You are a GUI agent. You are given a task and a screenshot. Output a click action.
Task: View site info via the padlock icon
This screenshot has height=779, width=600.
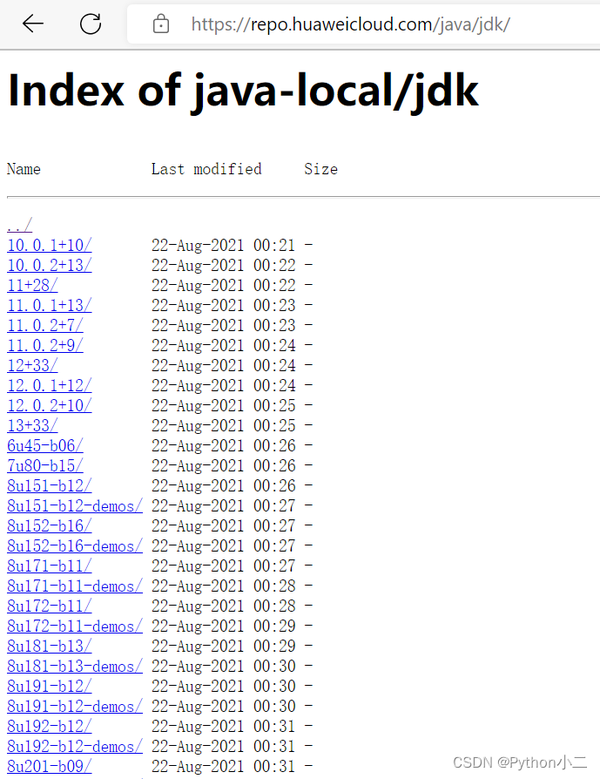pos(161,24)
